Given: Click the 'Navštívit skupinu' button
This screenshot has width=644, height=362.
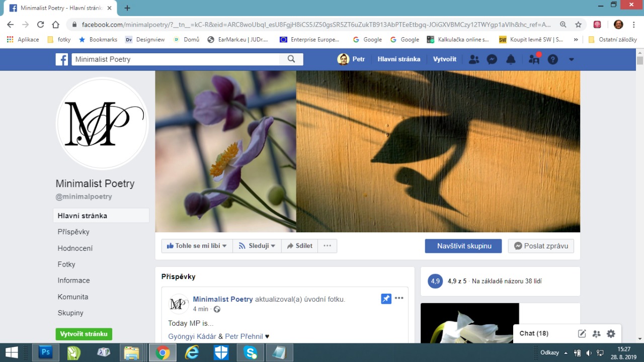Looking at the screenshot, I should [x=463, y=246].
